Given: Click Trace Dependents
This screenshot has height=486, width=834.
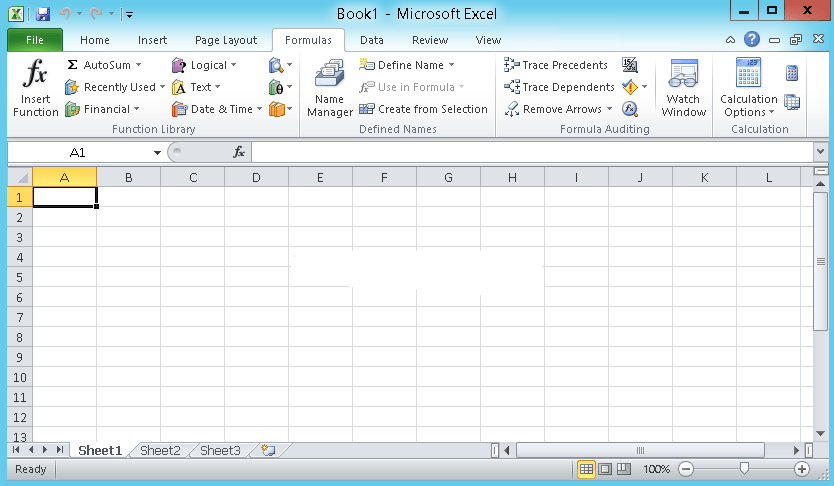Looking at the screenshot, I should point(559,87).
